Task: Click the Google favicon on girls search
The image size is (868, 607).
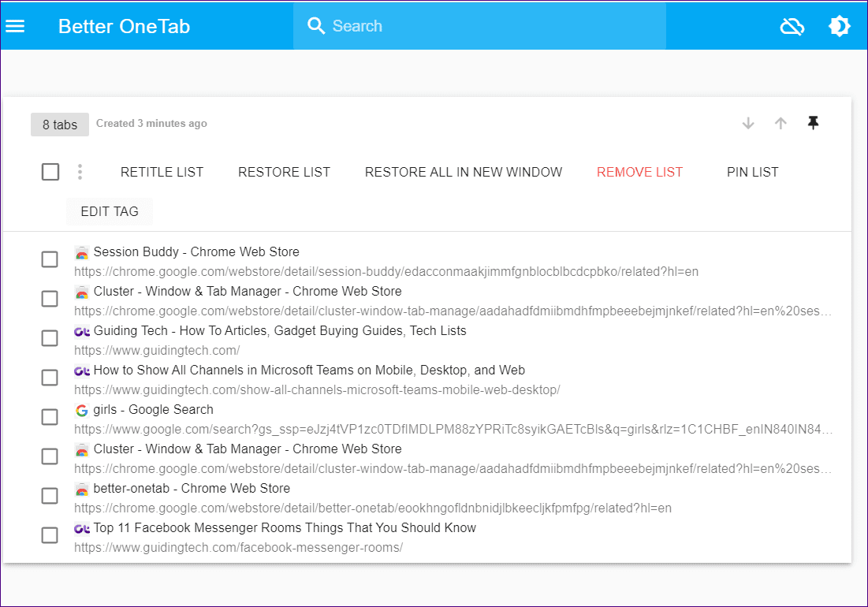Action: [82, 411]
